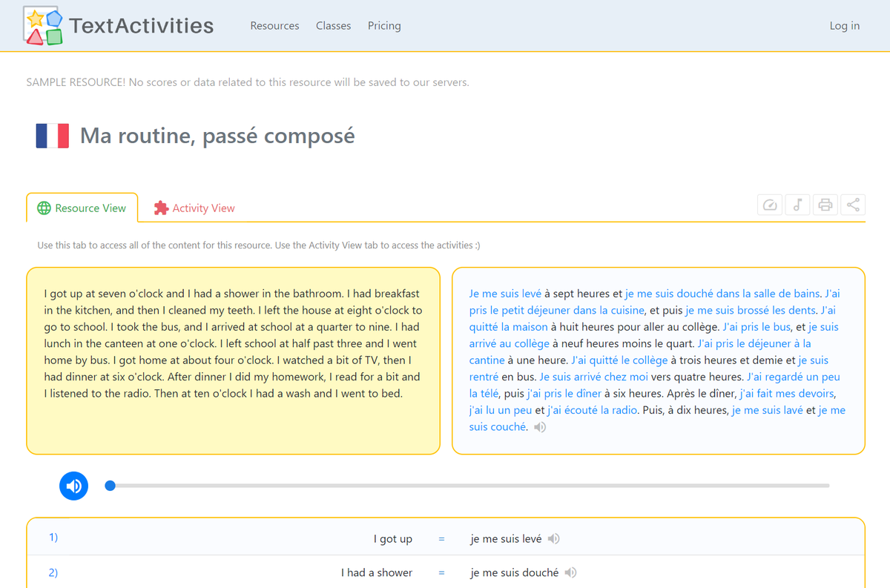
Task: Open the Classes menu
Action: [333, 25]
